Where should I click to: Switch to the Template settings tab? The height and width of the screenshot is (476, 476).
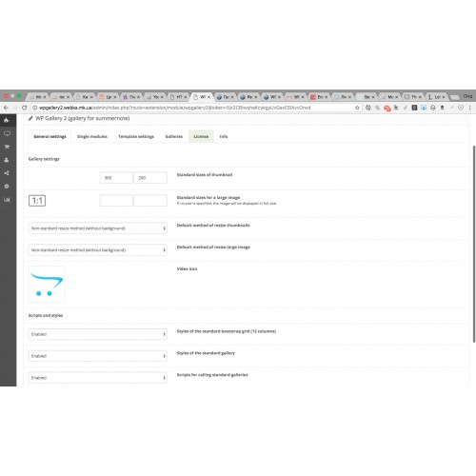pyautogui.click(x=136, y=136)
